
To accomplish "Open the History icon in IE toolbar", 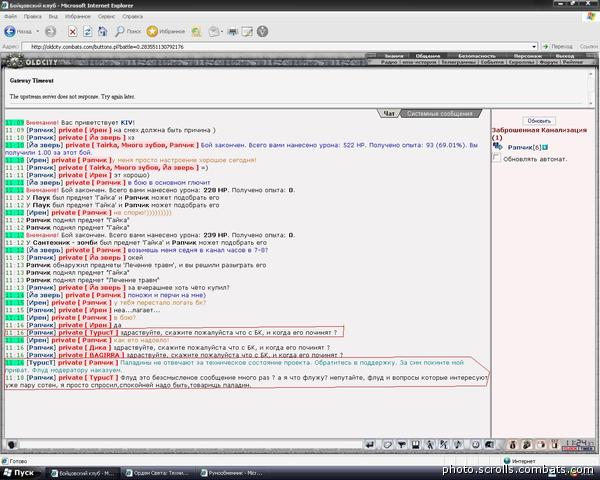I will (197, 32).
